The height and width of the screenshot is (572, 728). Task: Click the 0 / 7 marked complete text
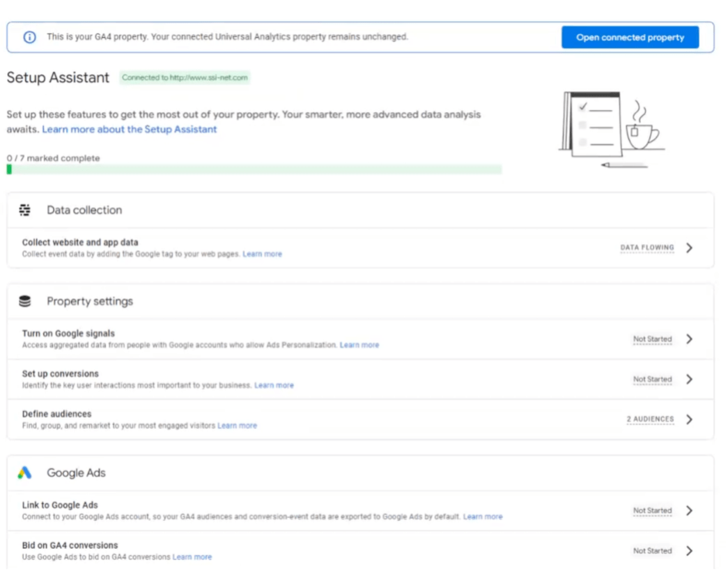(x=54, y=158)
